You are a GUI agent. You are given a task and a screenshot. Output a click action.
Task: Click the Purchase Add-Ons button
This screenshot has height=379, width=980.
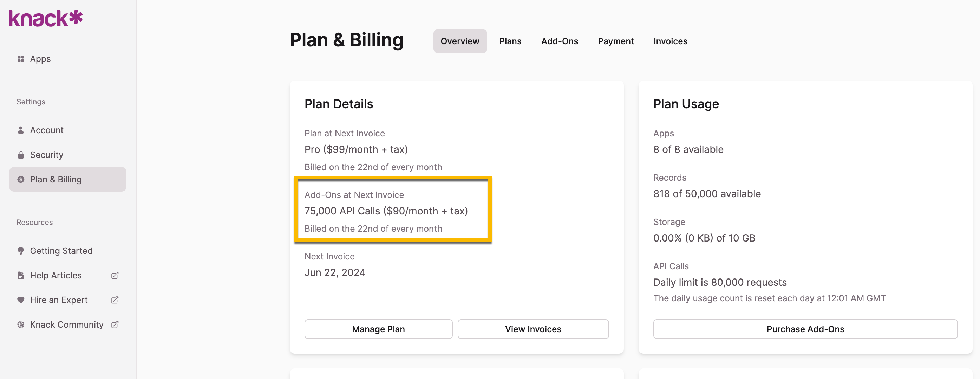805,329
